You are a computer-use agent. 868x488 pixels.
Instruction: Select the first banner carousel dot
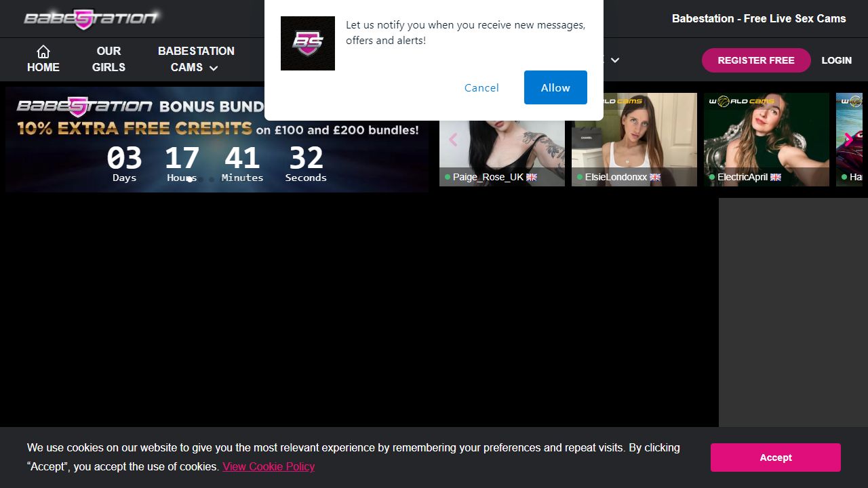[x=190, y=180]
